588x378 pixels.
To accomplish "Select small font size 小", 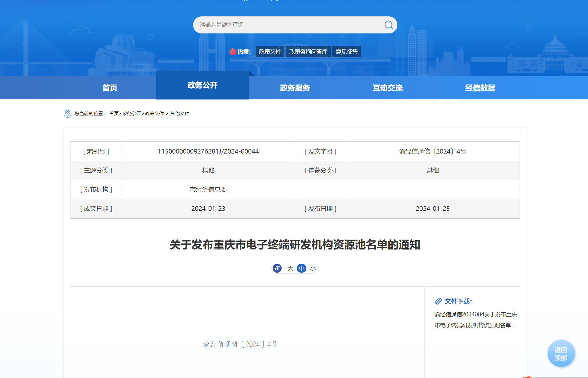I will tap(313, 268).
